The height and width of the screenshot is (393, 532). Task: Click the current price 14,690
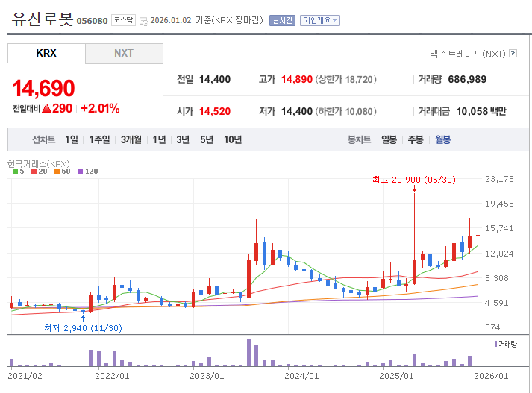(x=43, y=88)
